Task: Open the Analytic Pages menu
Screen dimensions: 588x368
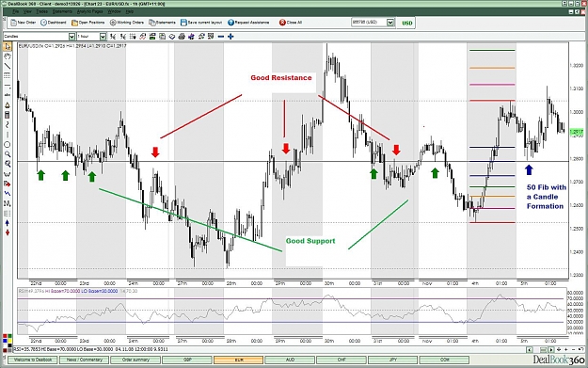Action: pyautogui.click(x=89, y=11)
